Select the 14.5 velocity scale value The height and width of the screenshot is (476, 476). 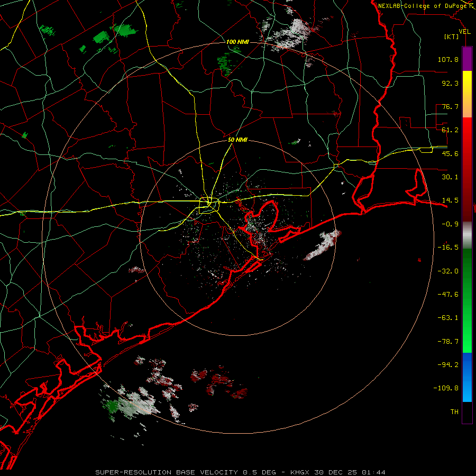[x=450, y=200]
